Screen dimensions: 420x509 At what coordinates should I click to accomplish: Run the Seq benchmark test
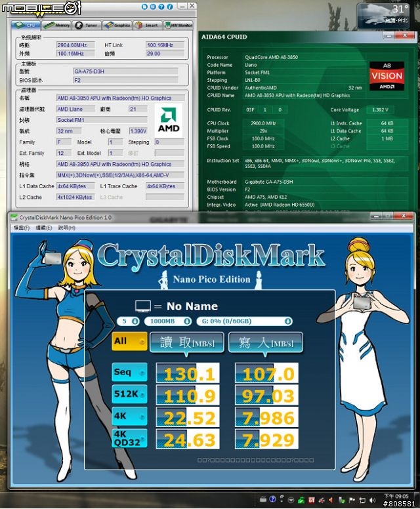click(x=129, y=372)
